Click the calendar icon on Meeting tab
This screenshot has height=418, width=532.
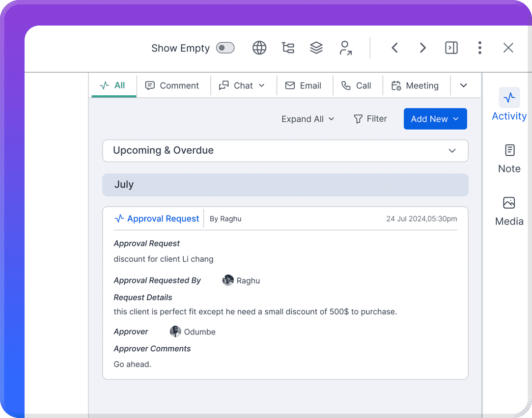(x=396, y=85)
